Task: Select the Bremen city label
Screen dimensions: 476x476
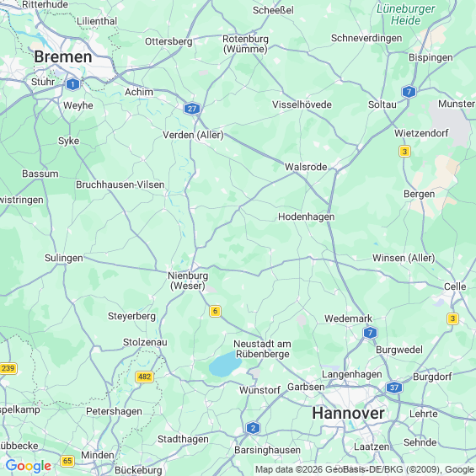Action: click(x=63, y=56)
